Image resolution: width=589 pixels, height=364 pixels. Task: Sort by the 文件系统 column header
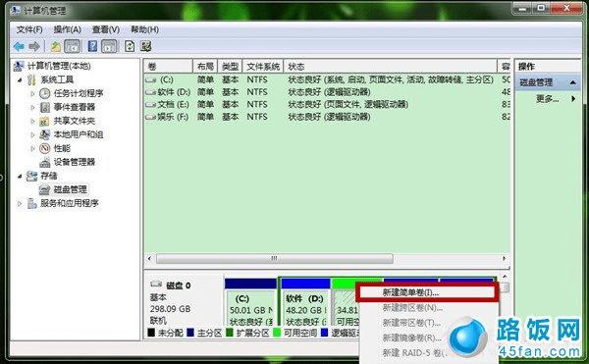[263, 67]
